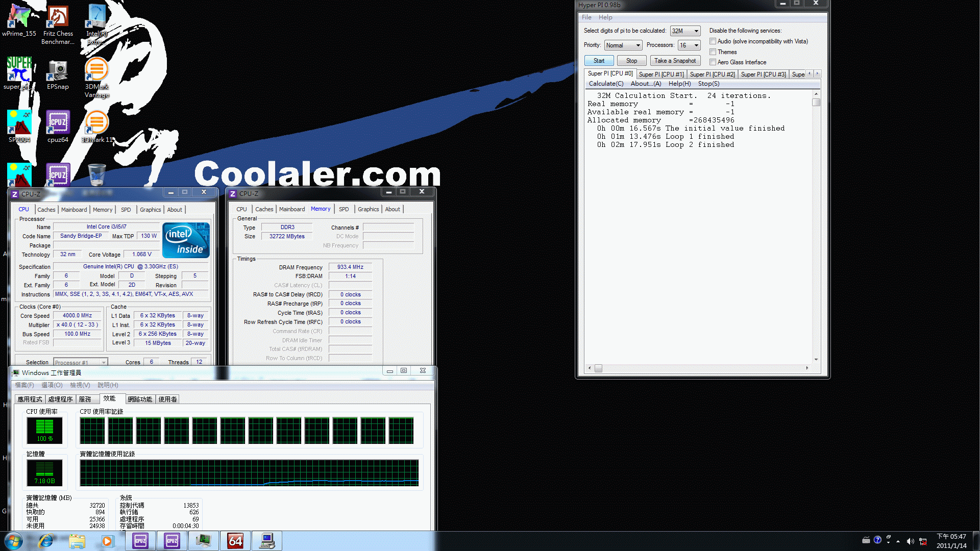This screenshot has width=980, height=551.
Task: Click Hyper PI vertical scrollbar thumb
Action: (816, 102)
